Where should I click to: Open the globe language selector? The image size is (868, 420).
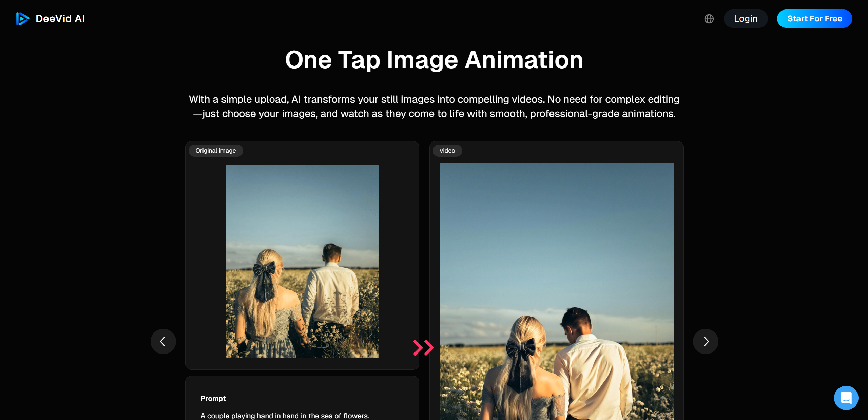tap(709, 19)
